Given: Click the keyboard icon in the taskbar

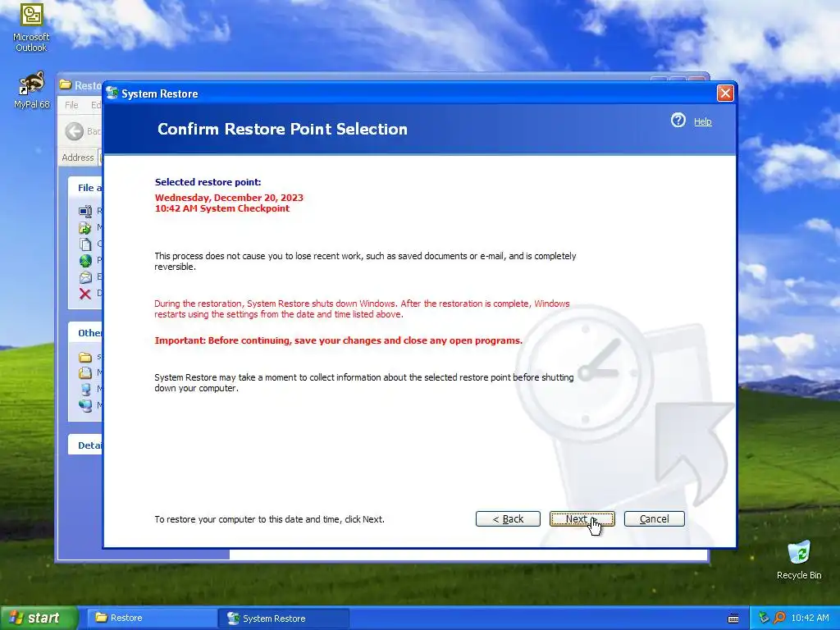Looking at the screenshot, I should click(x=733, y=619).
